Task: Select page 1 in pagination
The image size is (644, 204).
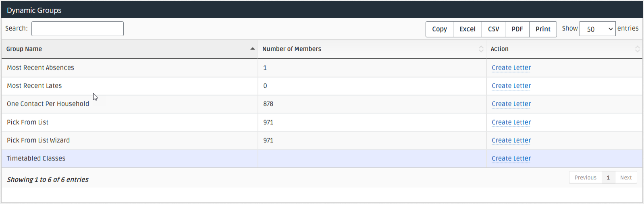Action: click(608, 177)
